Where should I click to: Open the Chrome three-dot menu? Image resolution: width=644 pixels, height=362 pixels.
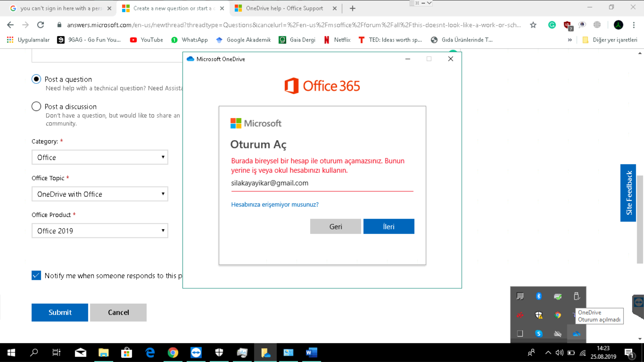(634, 25)
